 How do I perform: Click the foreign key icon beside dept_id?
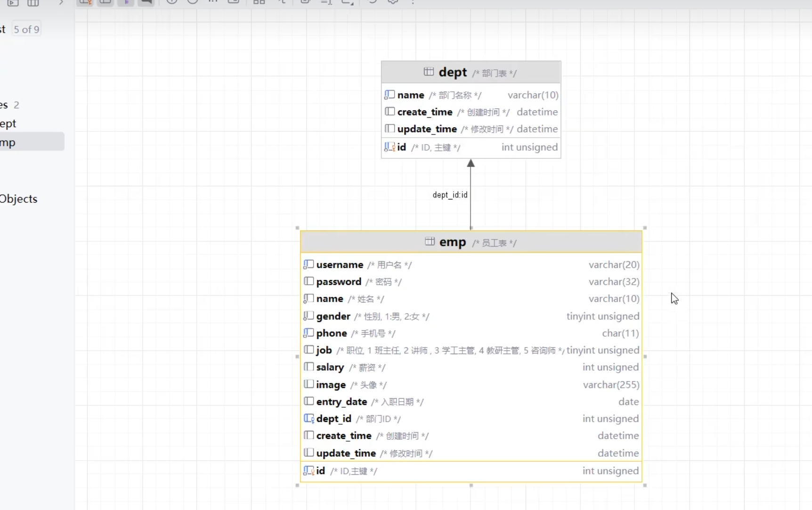[x=309, y=419]
